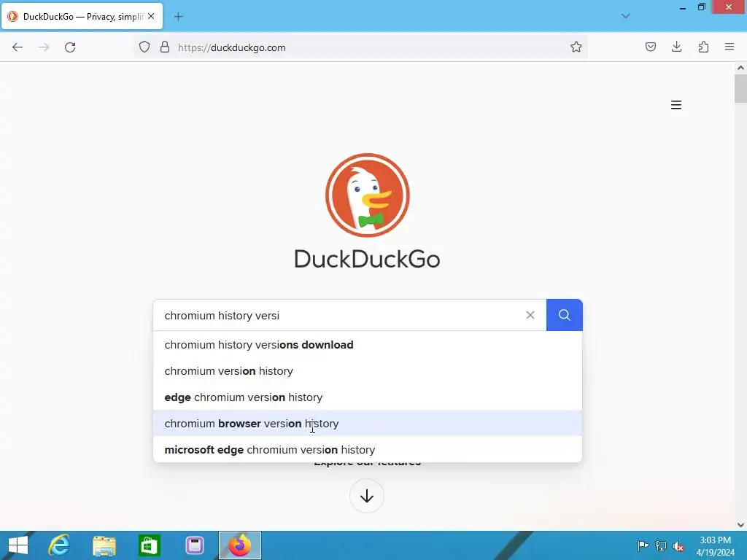The image size is (747, 560).
Task: Open DuckDuckGo page hamburger menu
Action: 676,105
